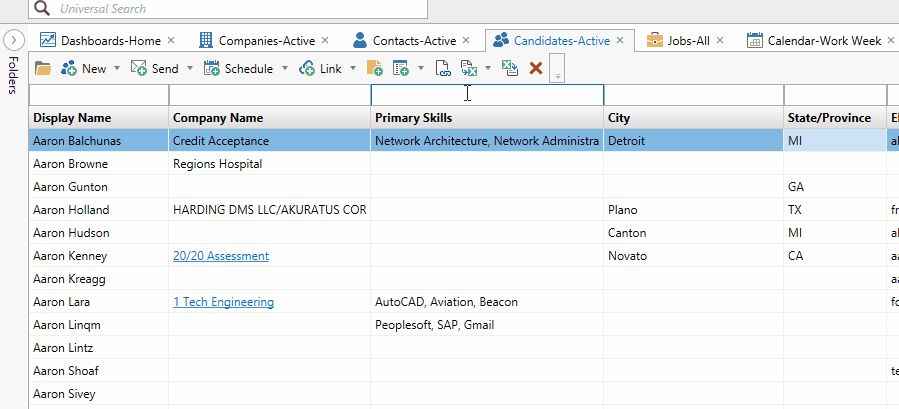899x409 pixels.
Task: Open the Send dropdown arrow
Action: (x=190, y=68)
